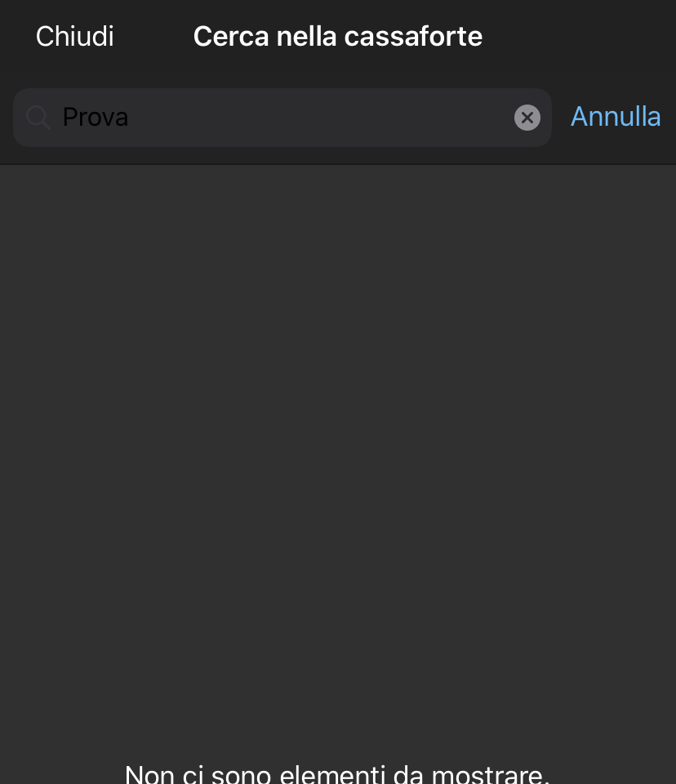Viewport: 676px width, 784px height.
Task: Click the blue Annulla text
Action: (x=616, y=117)
